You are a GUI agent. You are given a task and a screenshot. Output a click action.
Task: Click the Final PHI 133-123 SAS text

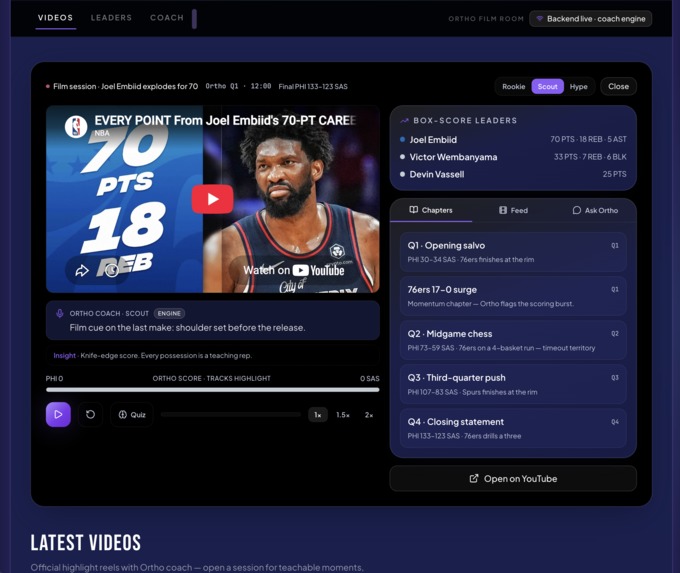[x=313, y=86]
